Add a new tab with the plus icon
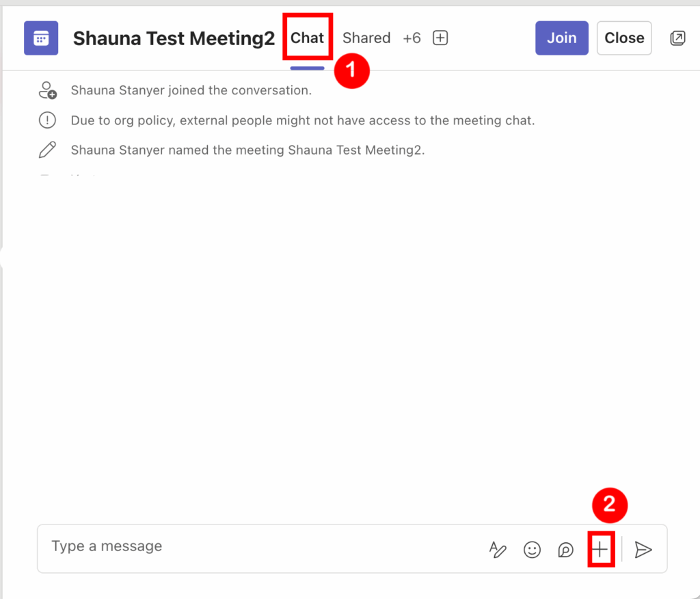The image size is (700, 599). pos(441,38)
